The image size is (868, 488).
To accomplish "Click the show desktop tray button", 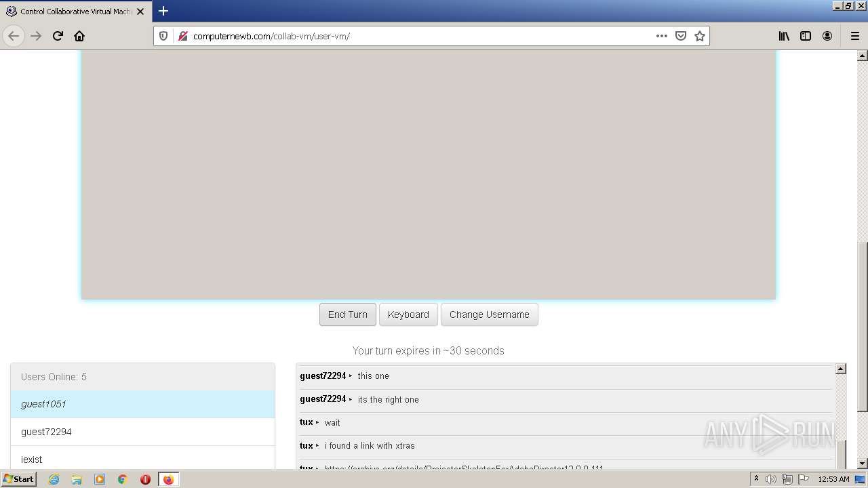I will click(x=861, y=479).
